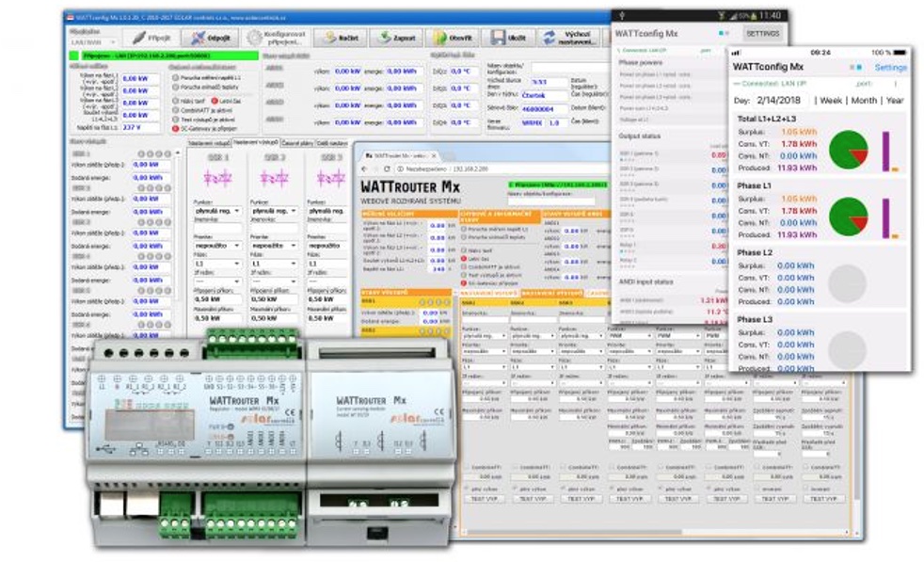Click purple production bar in Total L1+L2+L3
This screenshot has height=562, width=924.
tap(885, 152)
